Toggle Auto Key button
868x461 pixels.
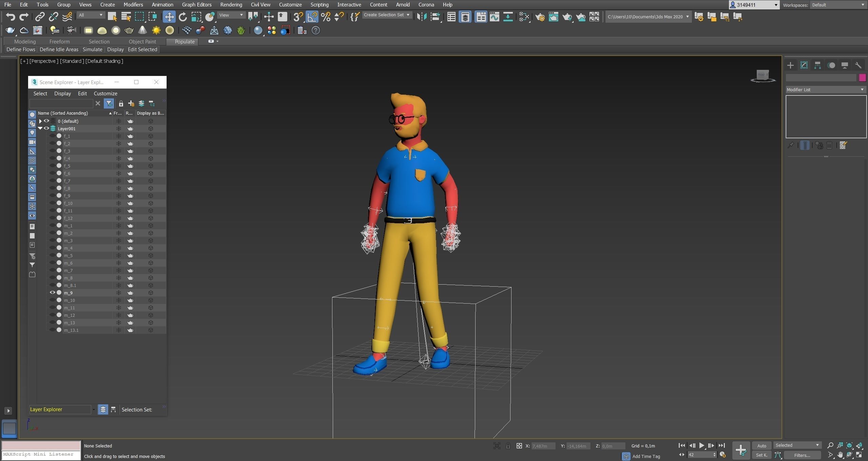[761, 446]
